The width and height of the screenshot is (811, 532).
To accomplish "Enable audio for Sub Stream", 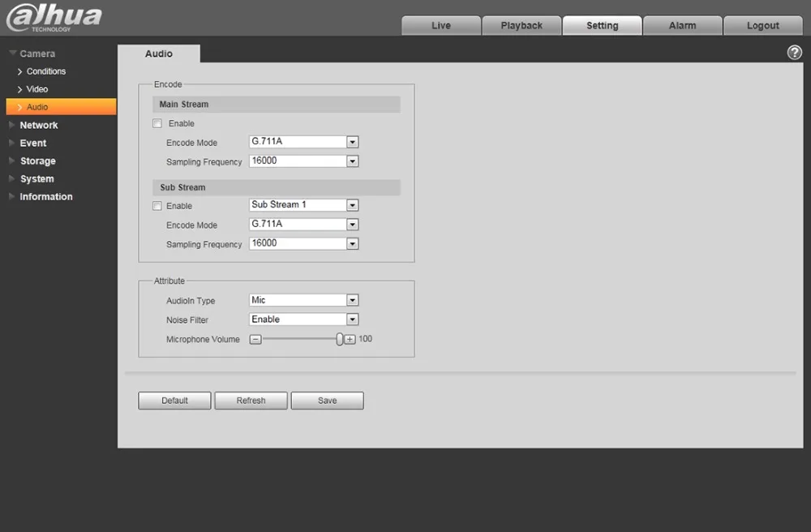I will coord(157,206).
